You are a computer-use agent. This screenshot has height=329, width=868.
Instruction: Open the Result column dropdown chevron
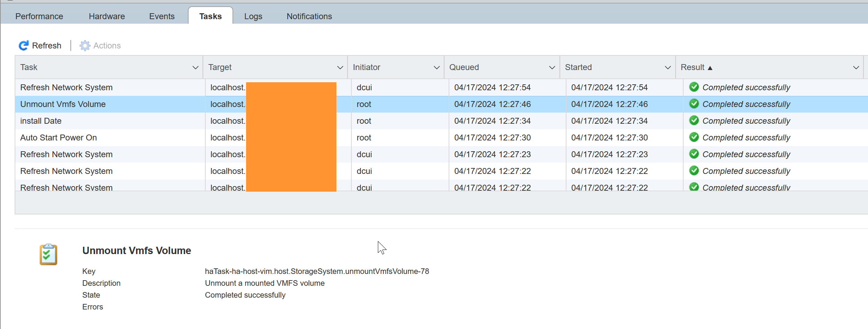856,68
